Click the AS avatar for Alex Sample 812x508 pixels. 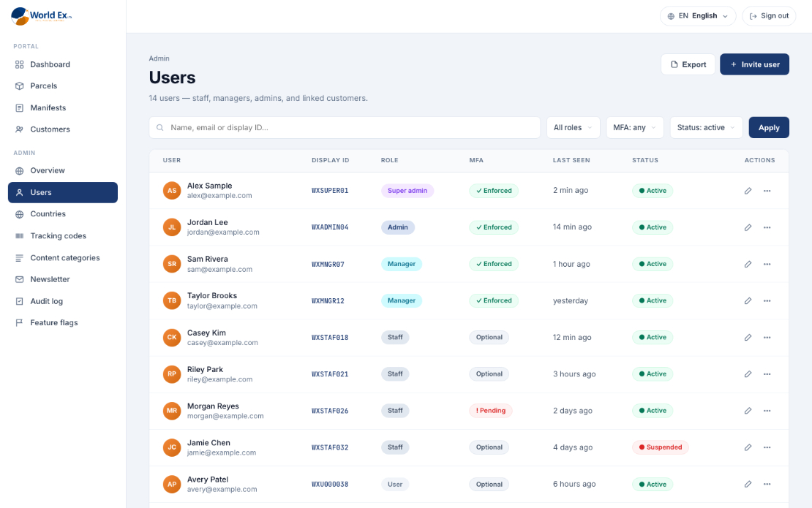point(172,190)
